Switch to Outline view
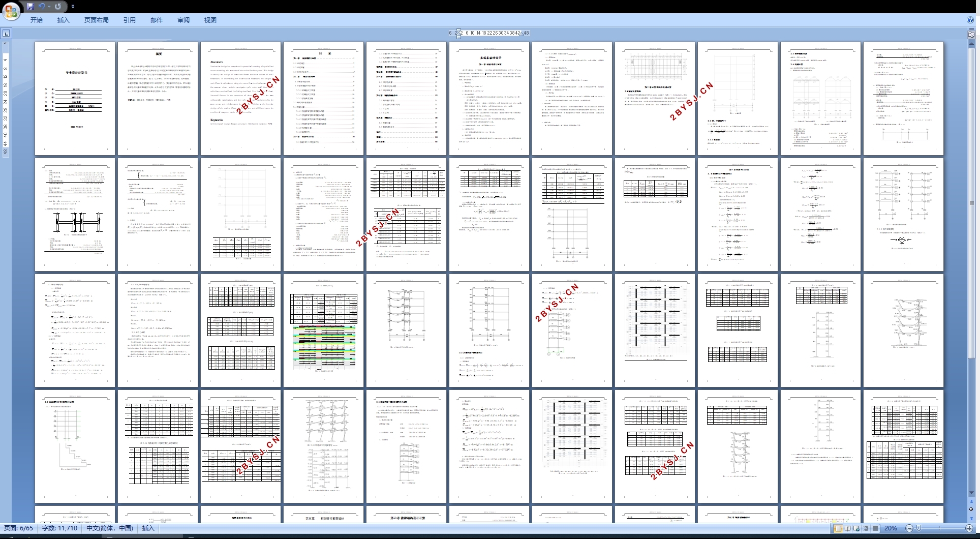This screenshot has height=539, width=980. click(866, 528)
